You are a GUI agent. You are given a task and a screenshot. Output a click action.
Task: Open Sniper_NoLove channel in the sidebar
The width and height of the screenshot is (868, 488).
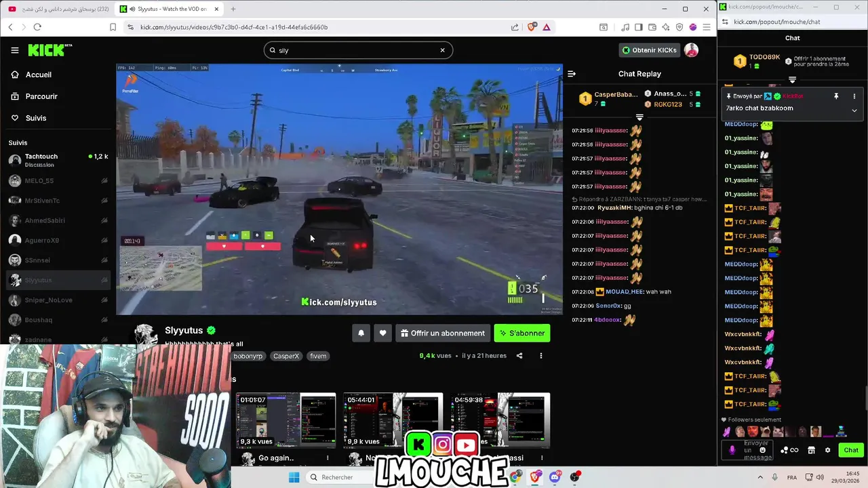coord(58,300)
